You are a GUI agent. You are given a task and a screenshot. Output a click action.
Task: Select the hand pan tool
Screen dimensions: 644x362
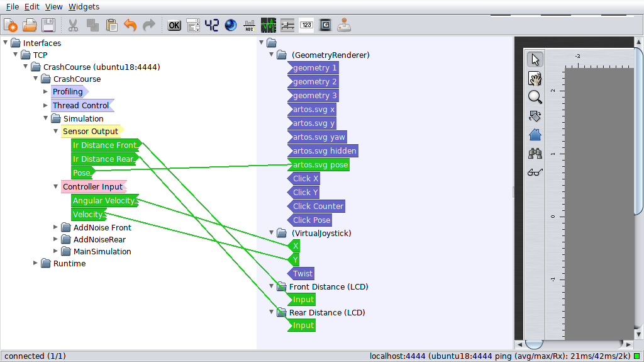point(535,78)
